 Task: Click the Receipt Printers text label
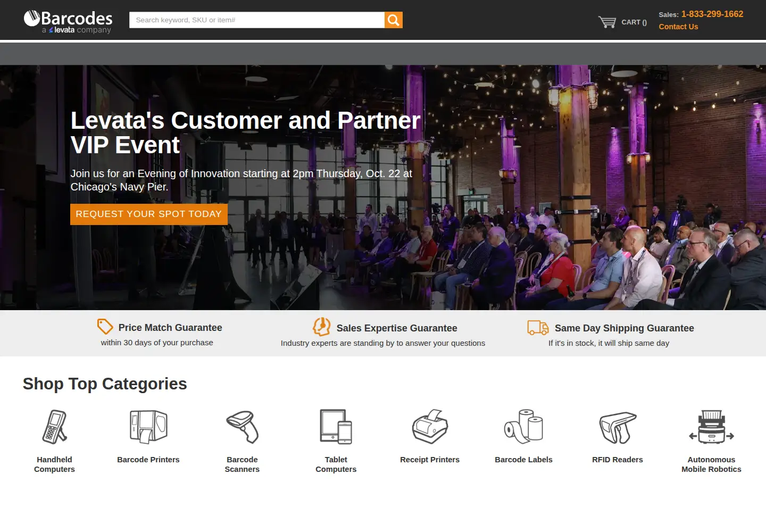[430, 460]
